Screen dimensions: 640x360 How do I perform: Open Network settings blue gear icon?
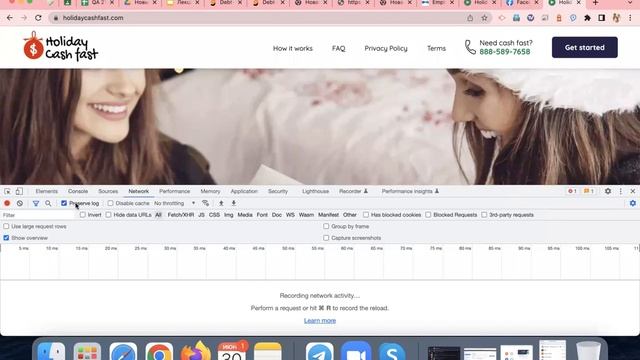(x=633, y=203)
